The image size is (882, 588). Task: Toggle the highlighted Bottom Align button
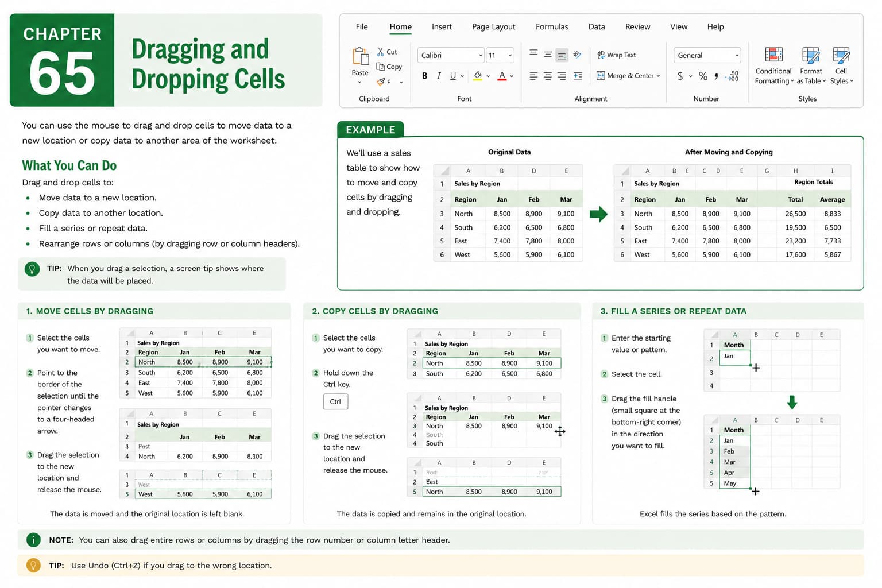(x=562, y=55)
